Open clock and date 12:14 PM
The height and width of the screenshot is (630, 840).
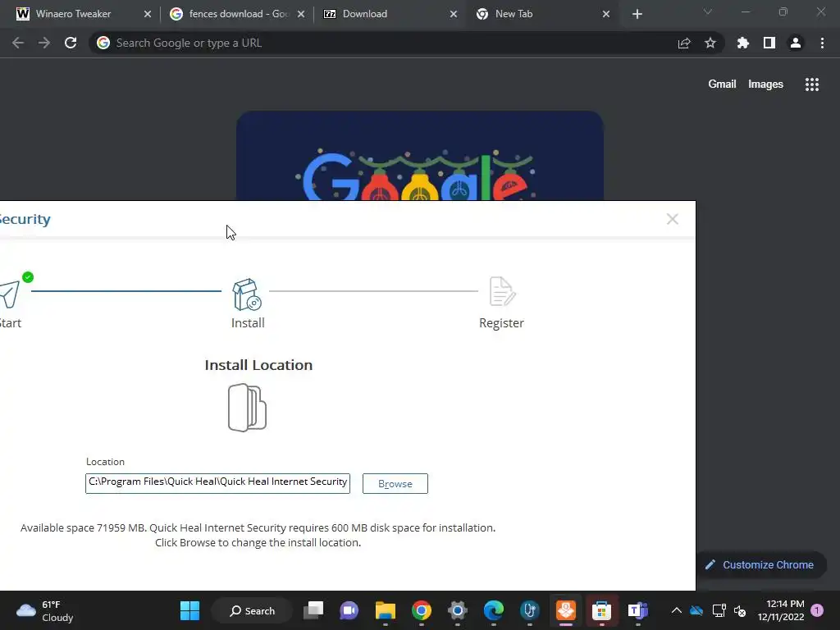[781, 610]
